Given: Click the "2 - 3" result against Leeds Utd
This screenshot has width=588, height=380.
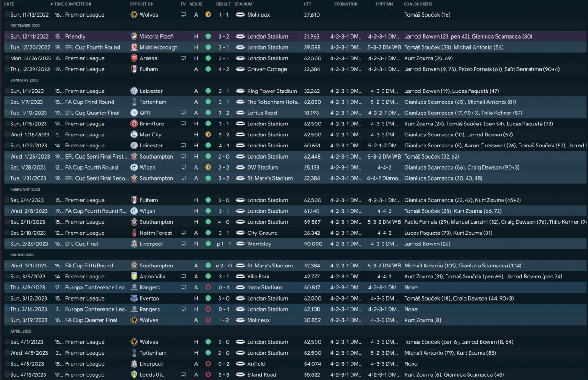Looking at the screenshot, I should (x=224, y=375).
